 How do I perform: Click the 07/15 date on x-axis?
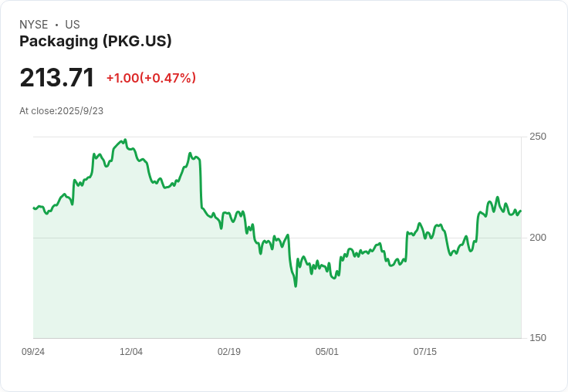(425, 352)
